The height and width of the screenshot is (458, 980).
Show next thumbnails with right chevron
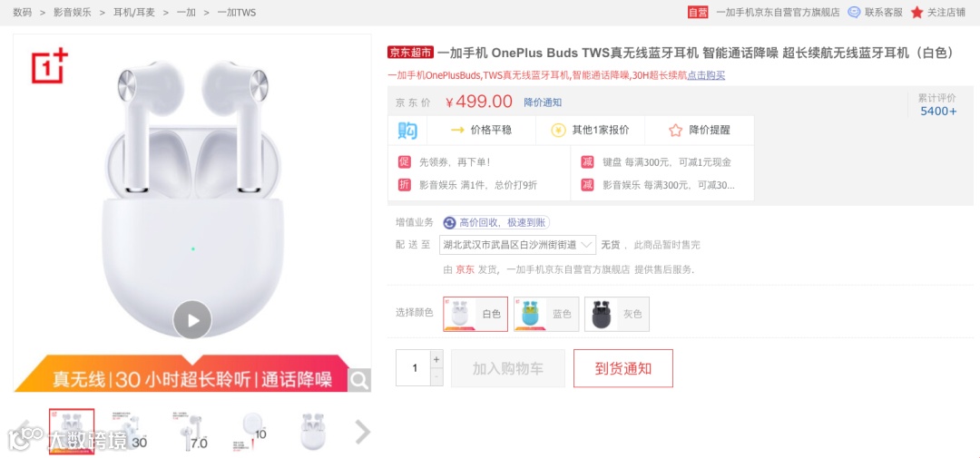pos(362,431)
